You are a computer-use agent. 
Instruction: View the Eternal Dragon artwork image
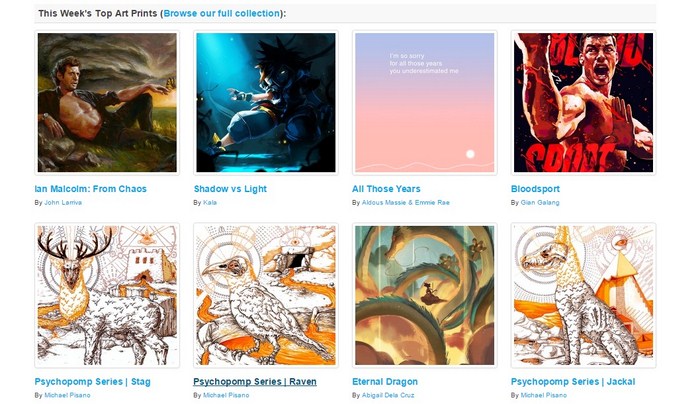click(425, 295)
